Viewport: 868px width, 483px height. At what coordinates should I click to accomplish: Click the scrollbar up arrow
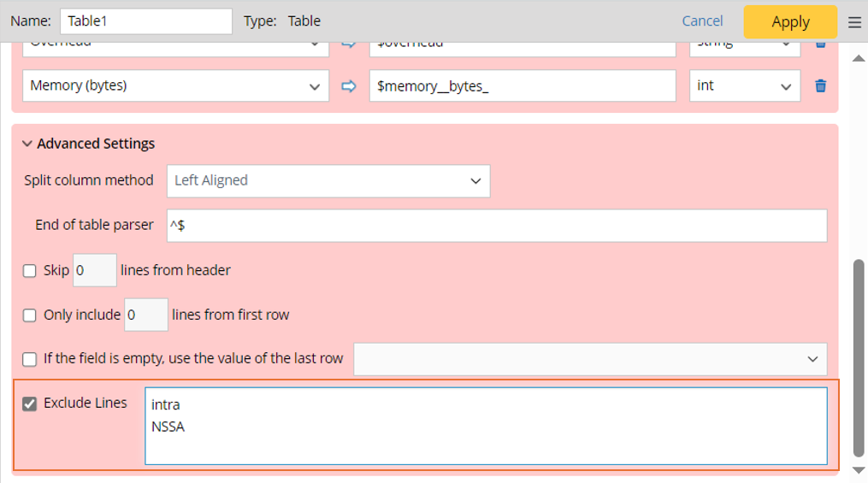[859, 58]
